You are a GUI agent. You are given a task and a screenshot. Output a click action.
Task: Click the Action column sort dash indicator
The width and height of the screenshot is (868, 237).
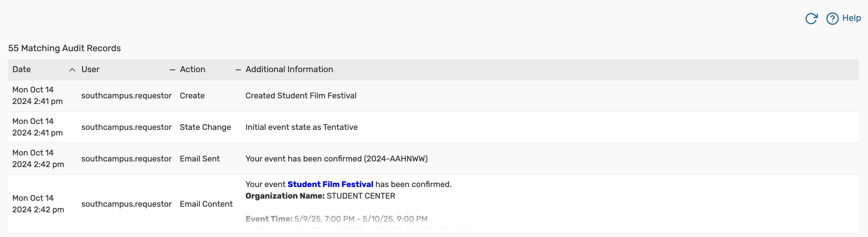tap(238, 70)
